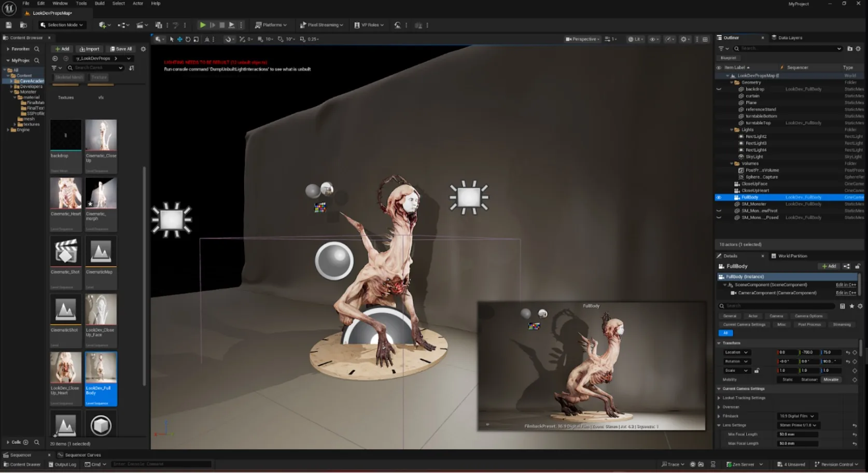The height and width of the screenshot is (473, 868).
Task: Click Save All in Content Browser
Action: [x=121, y=49]
